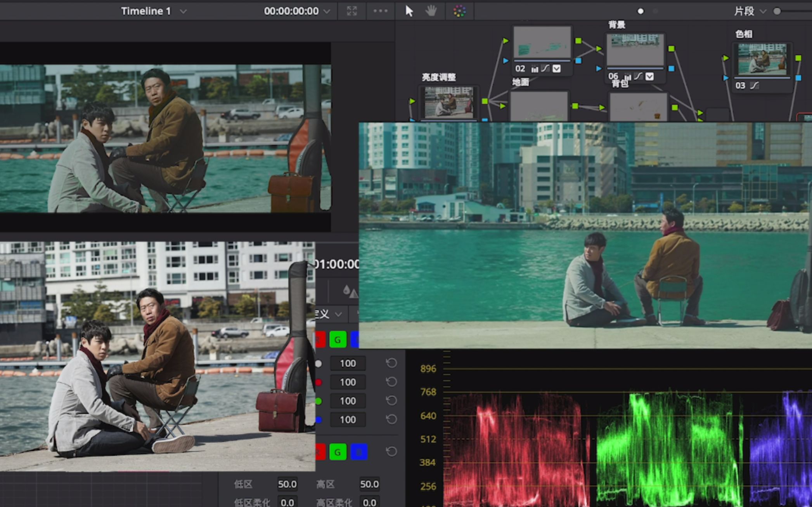Viewport: 812px width, 507px height.
Task: Reset the white master intensity 100 value
Action: coord(391,363)
